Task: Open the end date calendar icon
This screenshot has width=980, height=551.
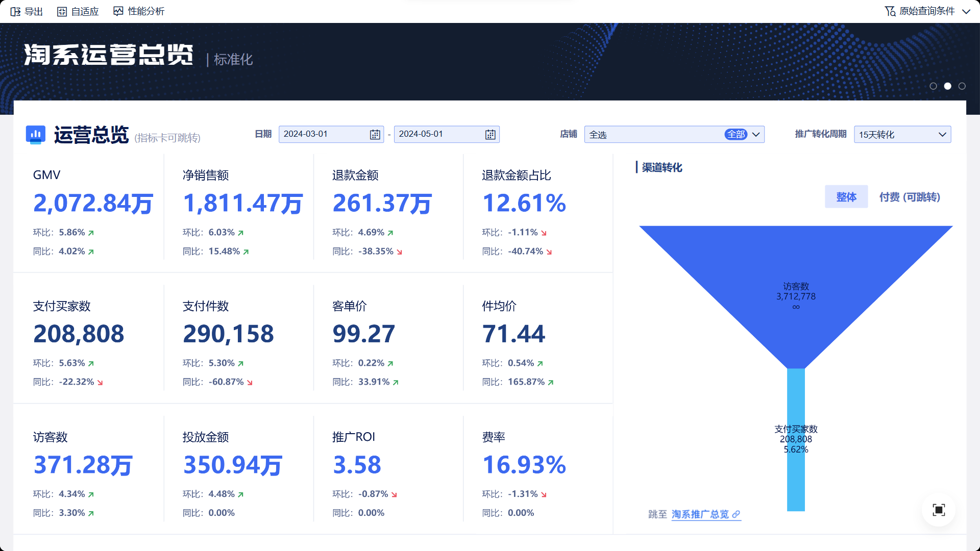Action: pyautogui.click(x=490, y=134)
